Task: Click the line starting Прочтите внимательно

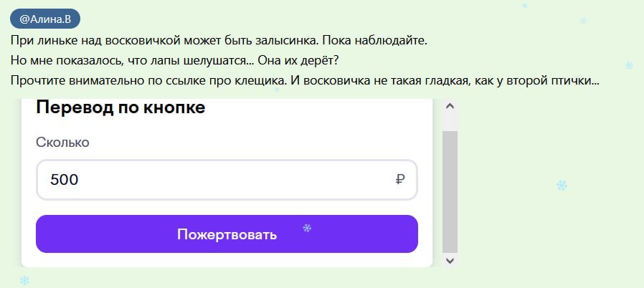Action: point(305,80)
